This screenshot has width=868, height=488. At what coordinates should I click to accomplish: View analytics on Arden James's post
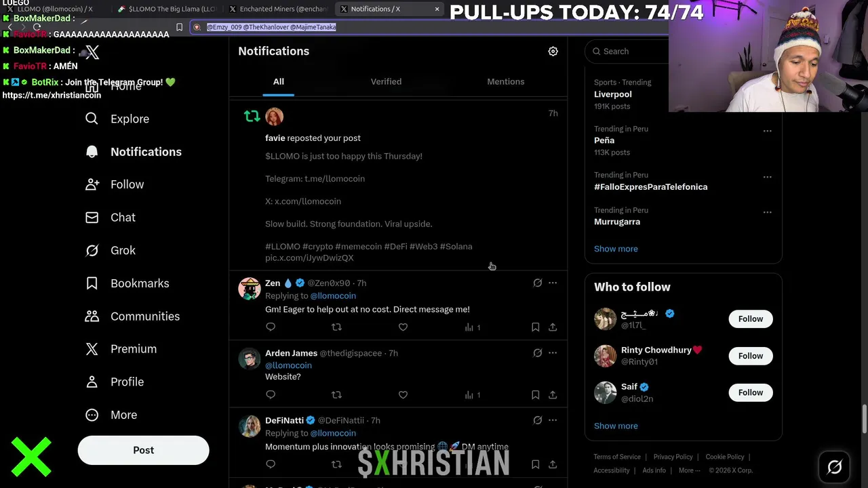pos(473,394)
